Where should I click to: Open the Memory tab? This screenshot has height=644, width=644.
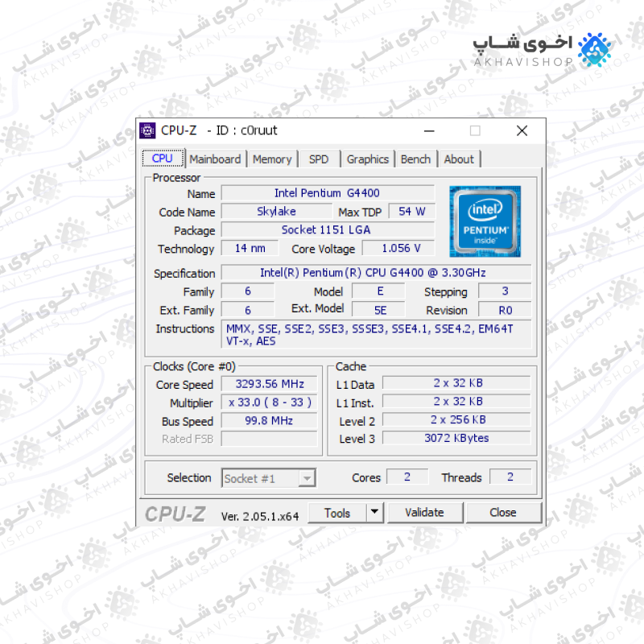[272, 159]
